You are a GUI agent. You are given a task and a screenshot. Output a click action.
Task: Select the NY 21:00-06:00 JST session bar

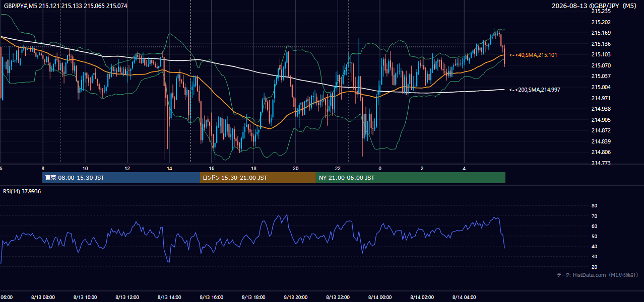pos(411,178)
